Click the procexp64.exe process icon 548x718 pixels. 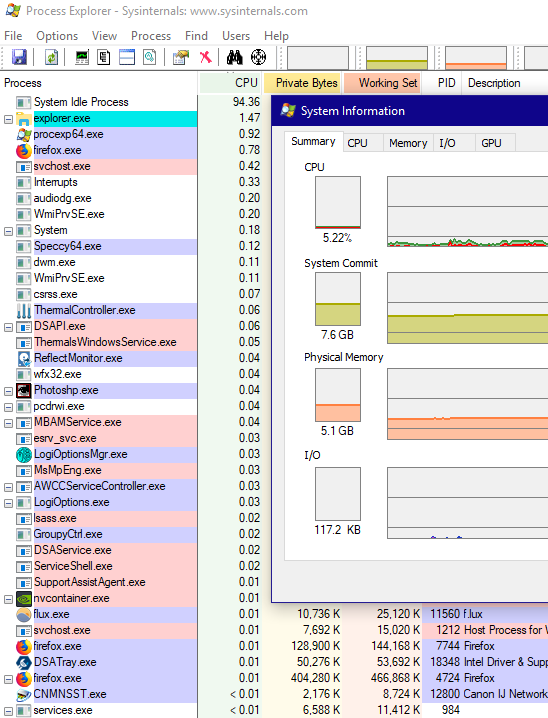click(23, 134)
